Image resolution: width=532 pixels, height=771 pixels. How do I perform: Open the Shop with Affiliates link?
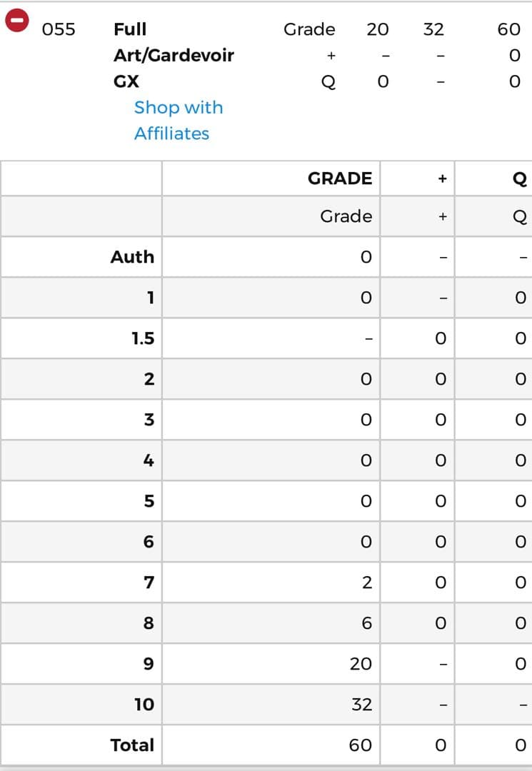point(179,120)
